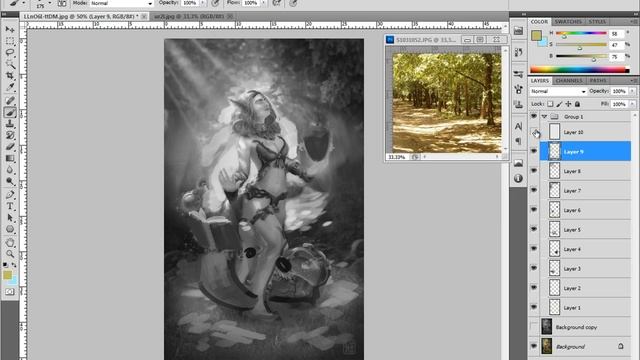This screenshot has height=360, width=640.
Task: Select the Shape tool
Action: 10,229
